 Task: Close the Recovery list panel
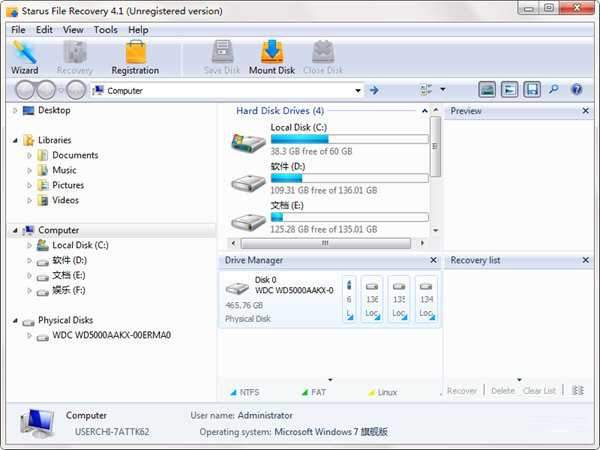click(585, 260)
